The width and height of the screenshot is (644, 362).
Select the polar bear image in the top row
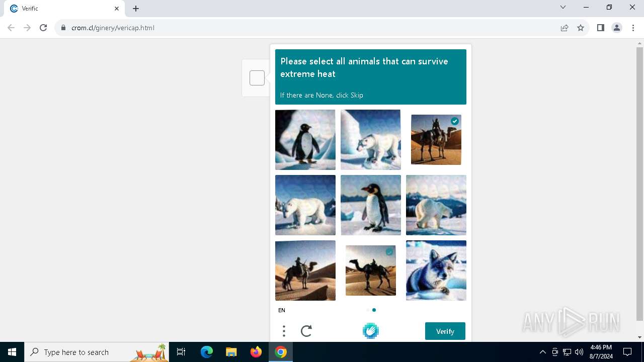[371, 140]
